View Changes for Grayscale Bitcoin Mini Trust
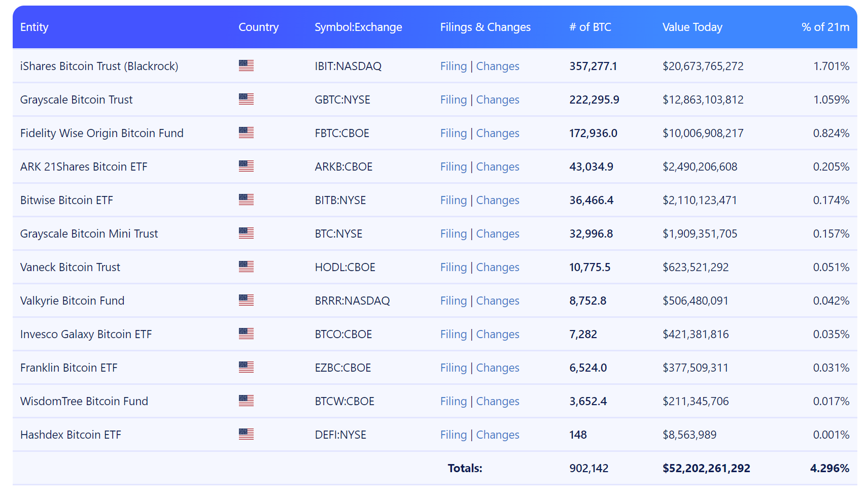Viewport: 868px width, 494px height. click(497, 234)
